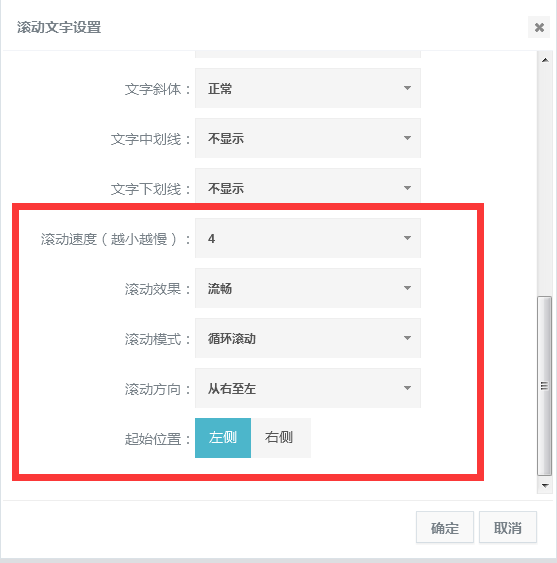The image size is (557, 563).
Task: Open the 文字中划线 dropdown showing 不显示
Action: pos(308,138)
